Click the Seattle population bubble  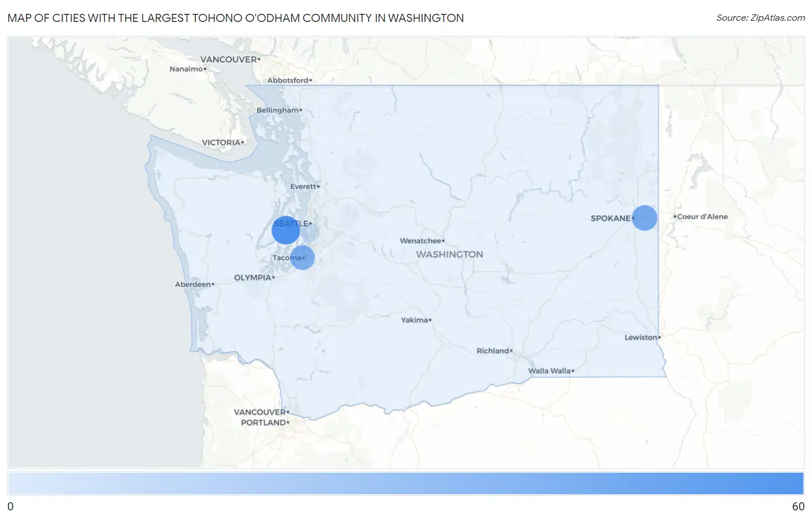(x=286, y=230)
